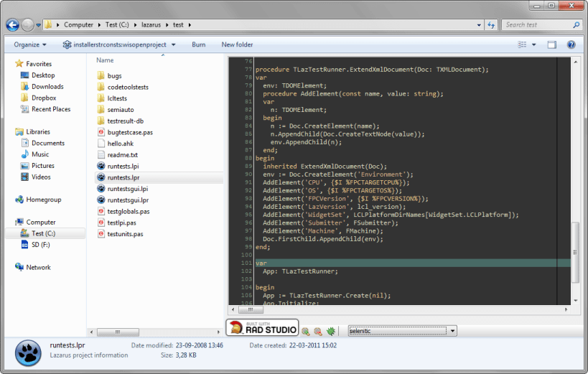The height and width of the screenshot is (374, 588).
Task: Select Downloads under Favorites
Action: pos(47,87)
